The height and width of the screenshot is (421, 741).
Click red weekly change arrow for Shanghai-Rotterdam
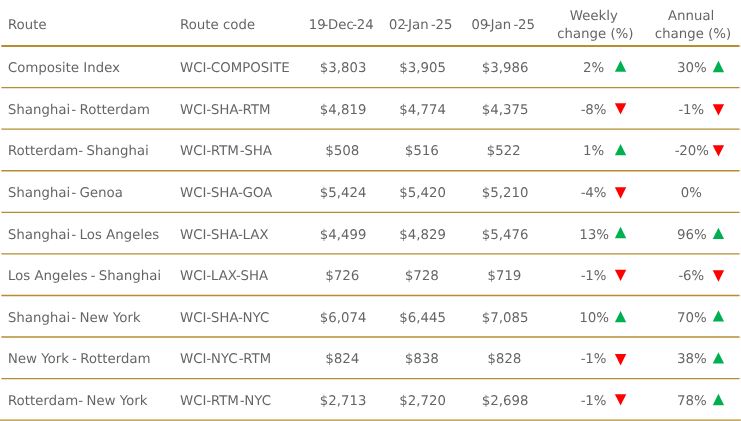click(620, 109)
